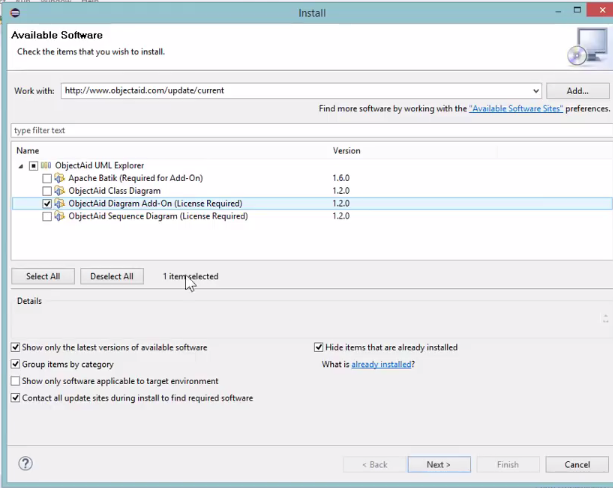Click the type filter text field
This screenshot has width=613, height=488.
click(312, 130)
